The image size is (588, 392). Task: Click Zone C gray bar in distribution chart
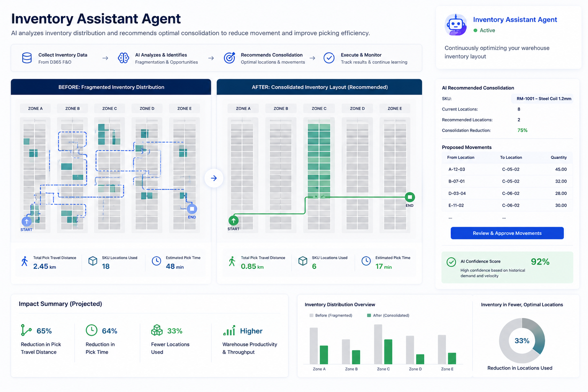tap(378, 344)
